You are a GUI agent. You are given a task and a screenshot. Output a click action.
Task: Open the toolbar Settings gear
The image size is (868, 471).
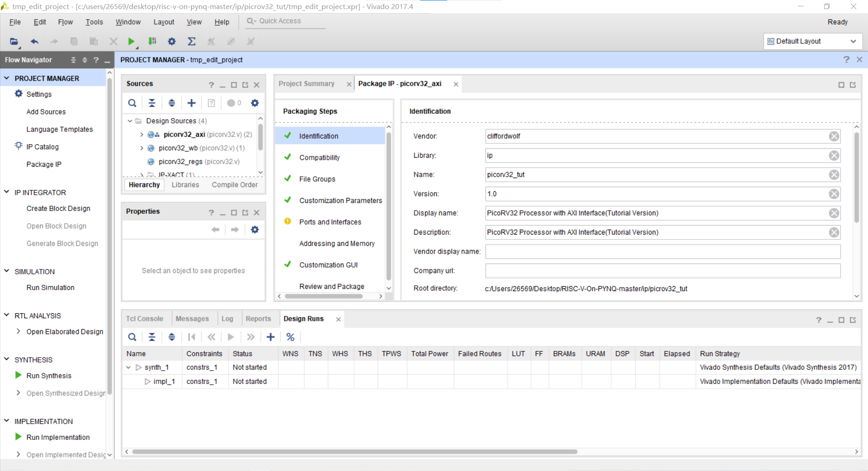point(172,42)
